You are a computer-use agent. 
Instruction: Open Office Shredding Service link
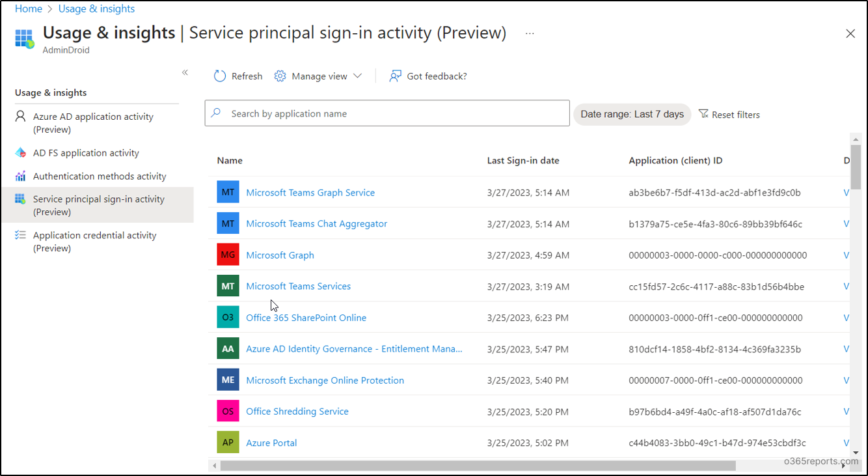coord(297,412)
